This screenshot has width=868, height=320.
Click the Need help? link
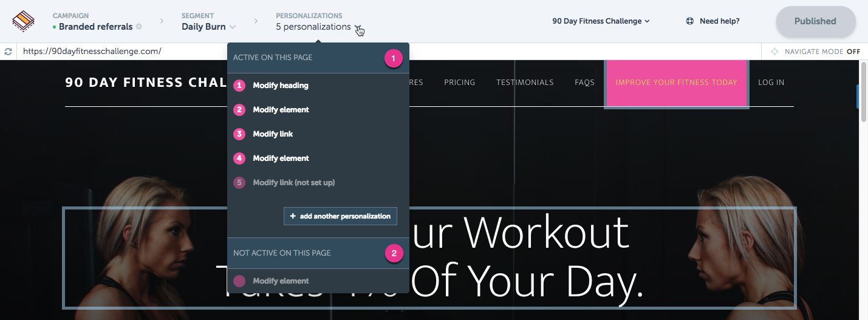(x=719, y=21)
